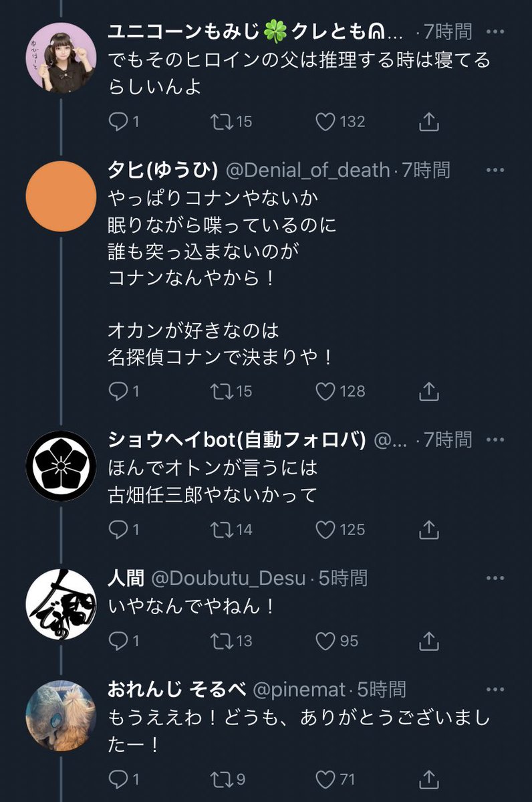Open the orange avatar of タヒ(ゆうひ)
This screenshot has height=802, width=532.
[x=61, y=197]
